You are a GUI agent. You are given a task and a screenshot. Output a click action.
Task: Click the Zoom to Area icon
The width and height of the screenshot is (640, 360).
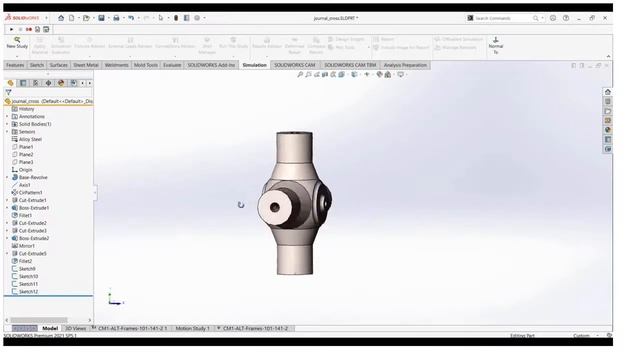click(x=308, y=75)
